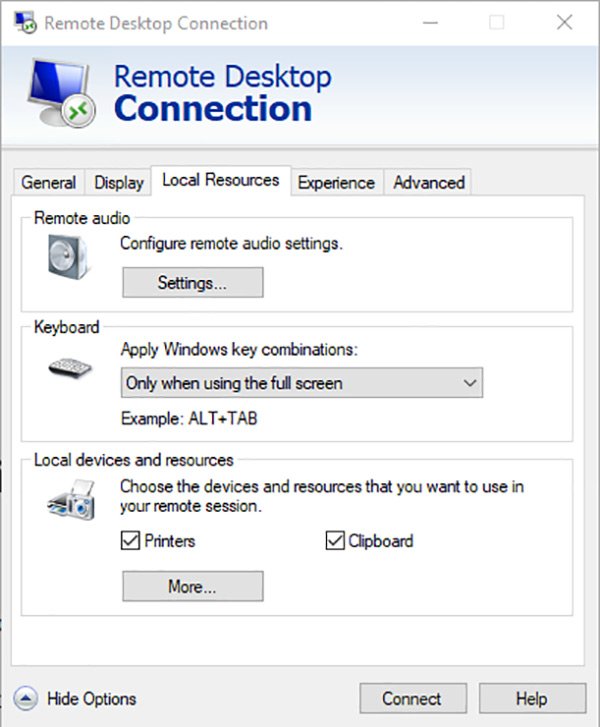Click the large Remote Desktop computer logo

pyautogui.click(x=60, y=92)
